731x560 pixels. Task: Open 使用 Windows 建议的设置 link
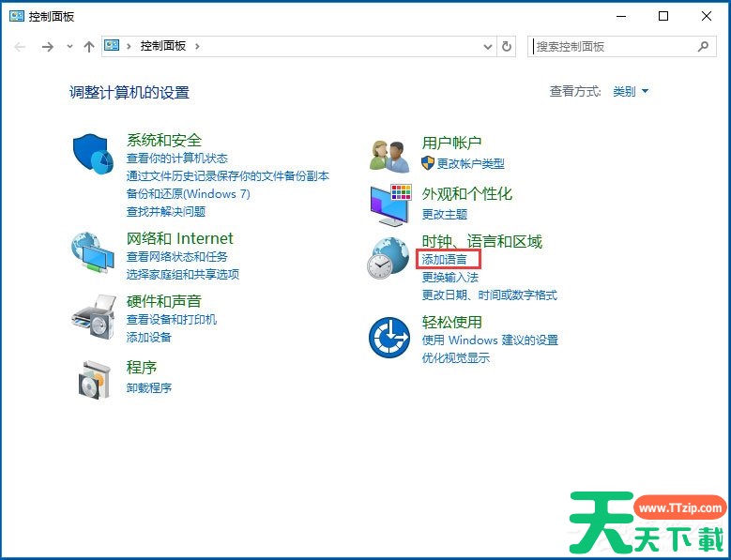[x=490, y=341]
